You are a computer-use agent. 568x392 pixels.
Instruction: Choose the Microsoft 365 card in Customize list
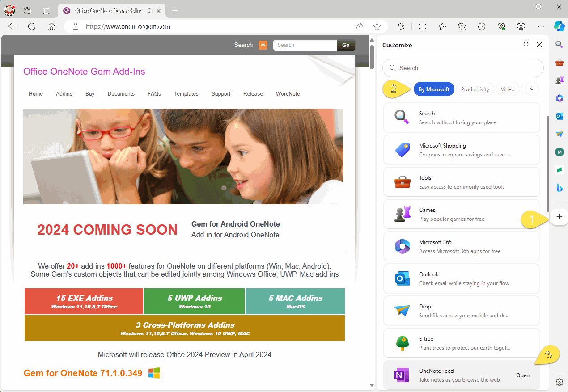462,246
